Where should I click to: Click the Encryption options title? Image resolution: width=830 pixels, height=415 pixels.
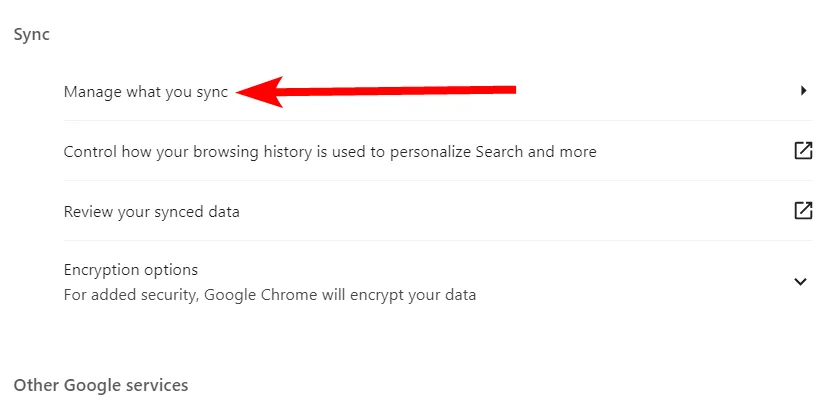[130, 270]
